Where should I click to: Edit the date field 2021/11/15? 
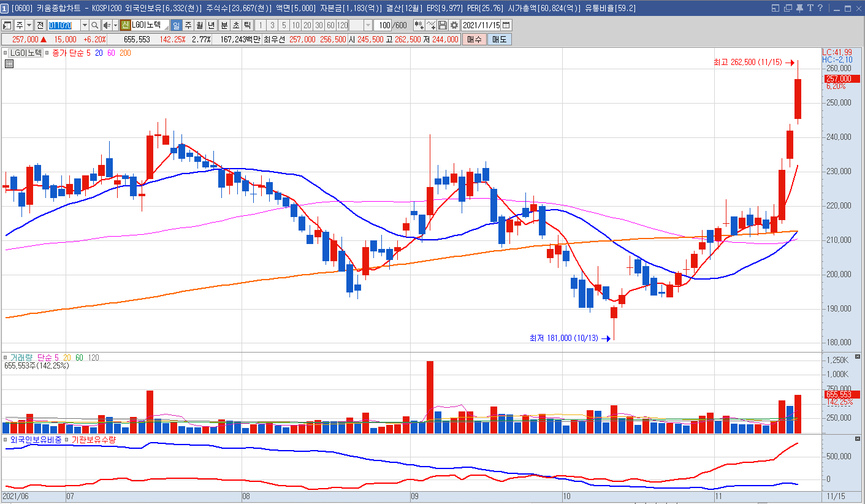[x=481, y=25]
